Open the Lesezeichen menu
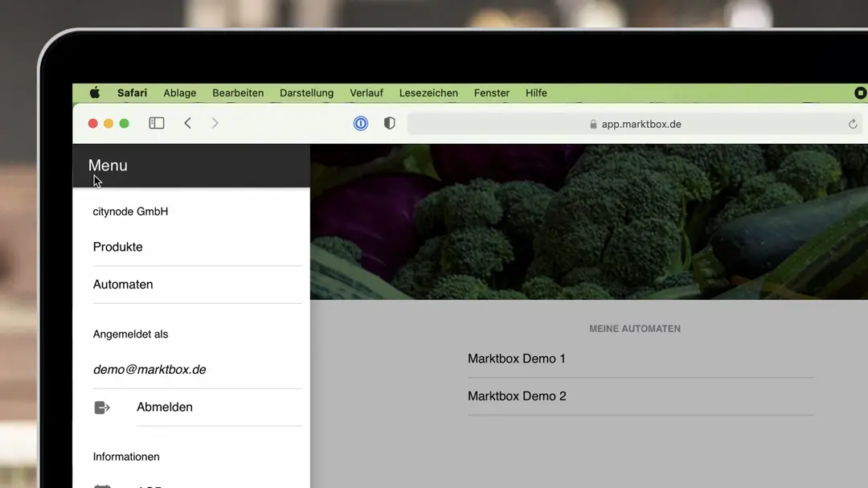Viewport: 868px width, 488px height. [428, 93]
